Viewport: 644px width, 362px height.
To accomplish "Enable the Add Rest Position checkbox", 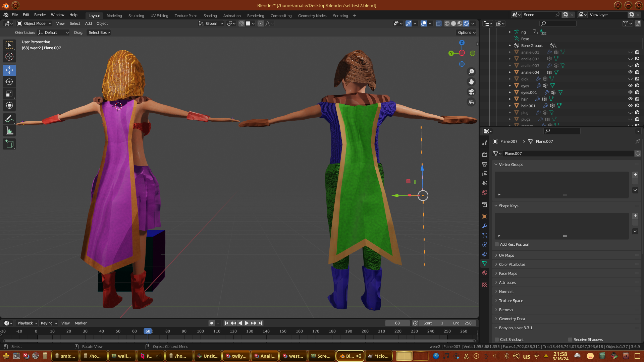I will pos(497,244).
